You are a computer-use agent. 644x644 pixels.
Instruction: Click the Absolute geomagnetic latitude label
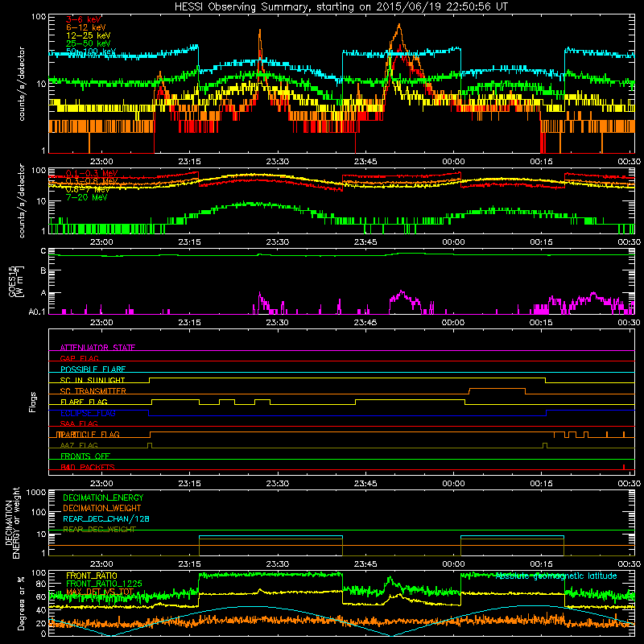tap(556, 576)
